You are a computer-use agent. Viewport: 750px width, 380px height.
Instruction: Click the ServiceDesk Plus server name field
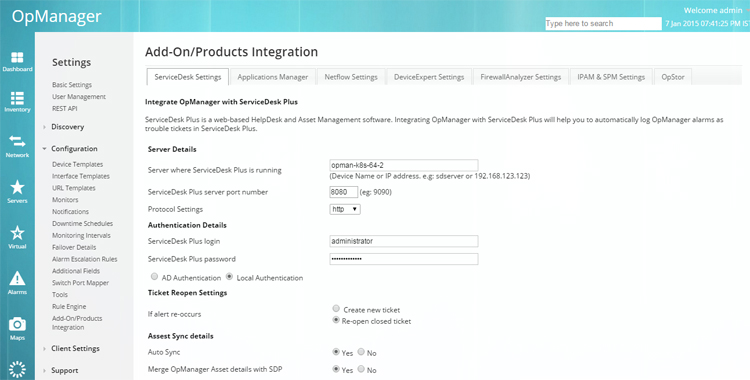[404, 165]
